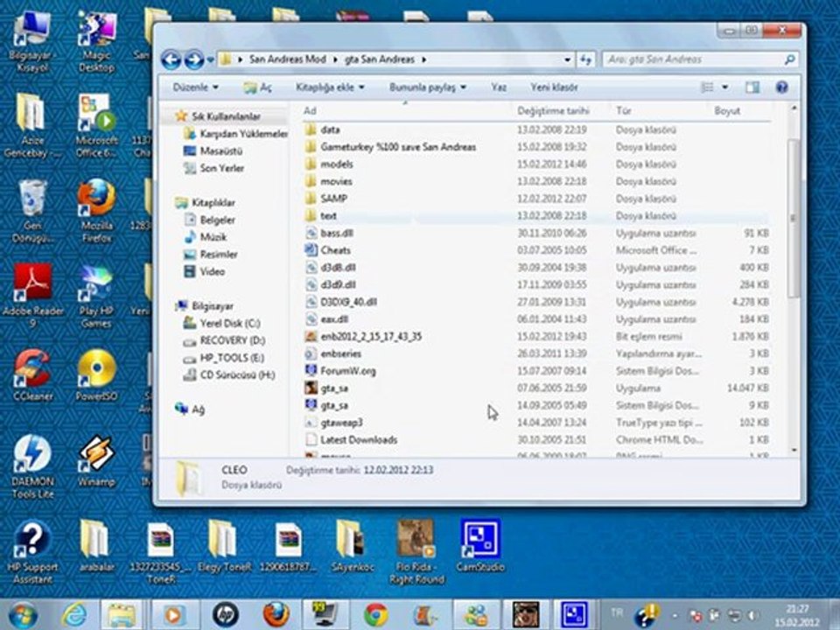Open Explorer help question mark icon
This screenshot has height=630, width=840.
coord(781,87)
